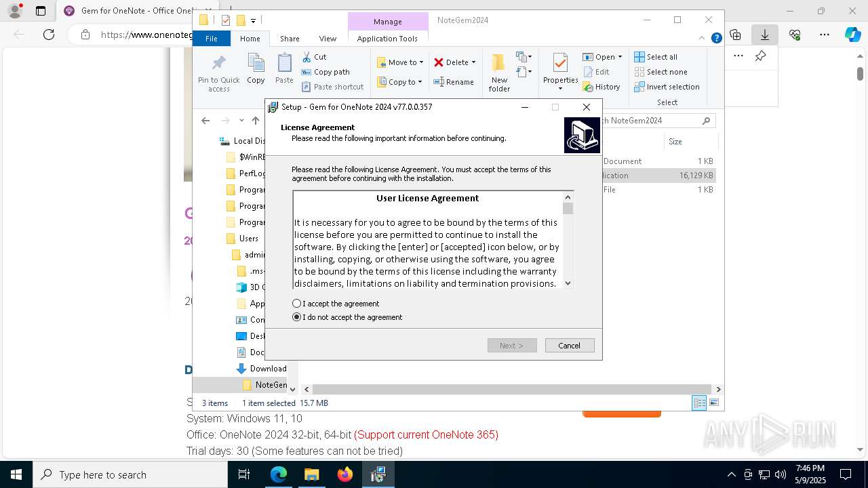The height and width of the screenshot is (488, 868).
Task: Expand the Open dropdown arrow in ribbon
Action: pyautogui.click(x=620, y=57)
